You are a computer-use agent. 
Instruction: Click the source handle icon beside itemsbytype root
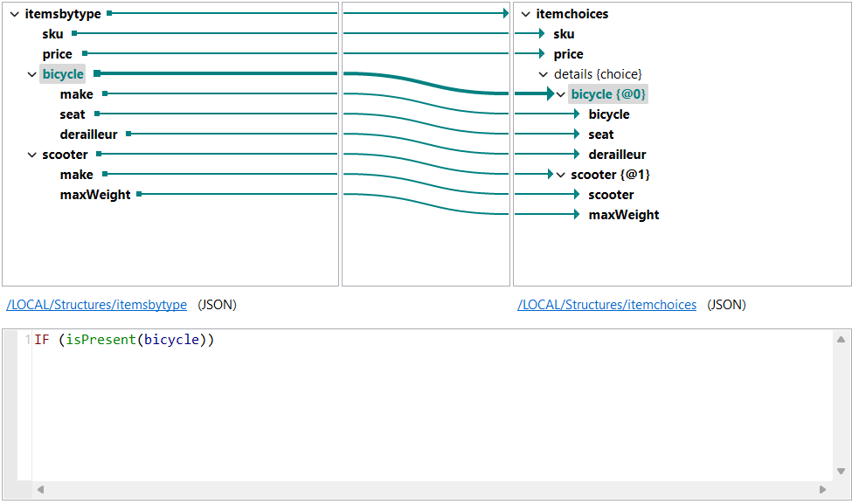pyautogui.click(x=110, y=13)
